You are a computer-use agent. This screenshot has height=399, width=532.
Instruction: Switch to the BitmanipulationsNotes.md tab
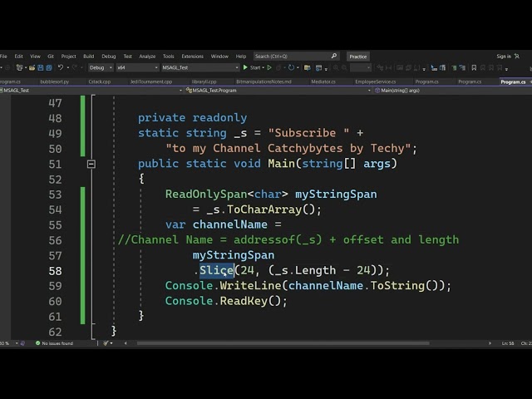pyautogui.click(x=264, y=81)
